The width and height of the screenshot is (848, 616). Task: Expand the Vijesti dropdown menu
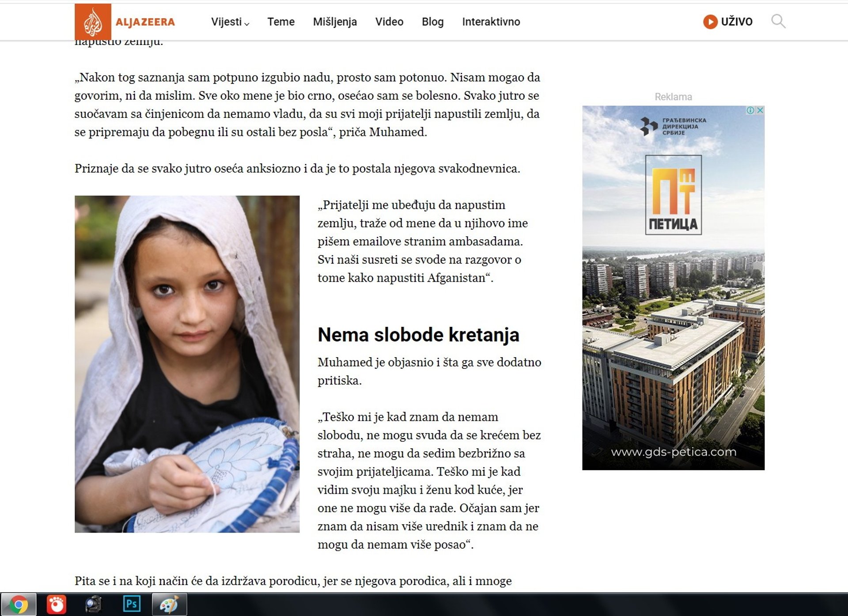click(x=230, y=22)
